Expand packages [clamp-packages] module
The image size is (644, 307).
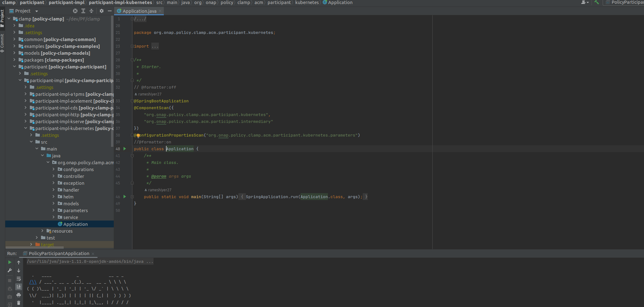tap(14, 60)
